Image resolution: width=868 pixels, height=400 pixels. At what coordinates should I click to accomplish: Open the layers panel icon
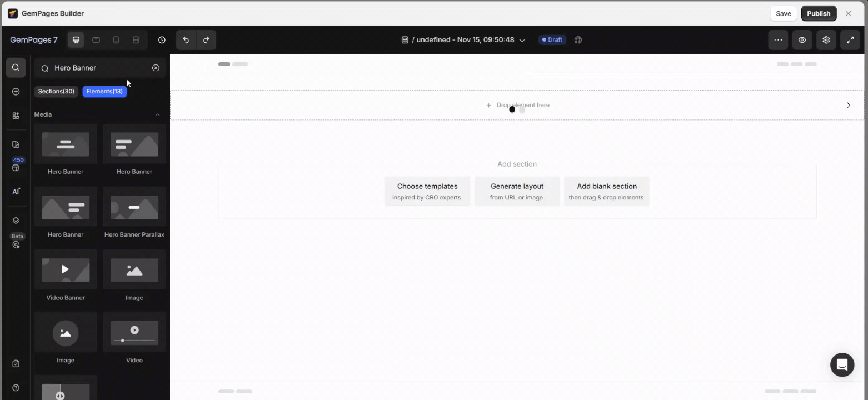[16, 221]
